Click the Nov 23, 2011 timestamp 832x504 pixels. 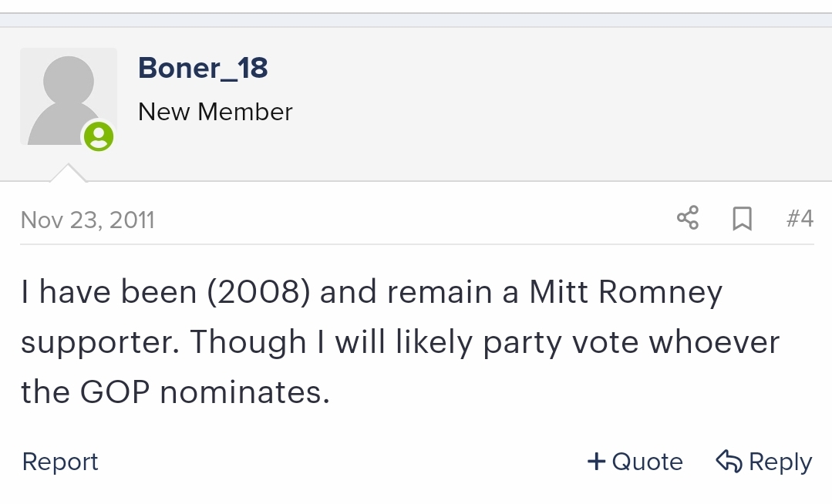(88, 220)
